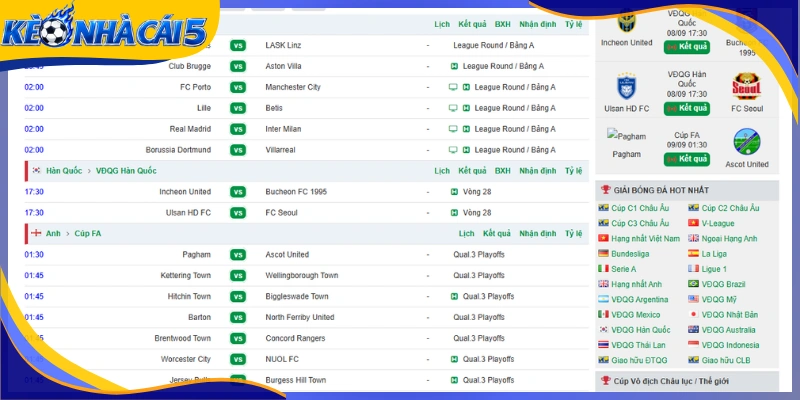Viewport: 800px width, 400px height.
Task: Open V-League link in hot leagues
Action: pyautogui.click(x=718, y=223)
